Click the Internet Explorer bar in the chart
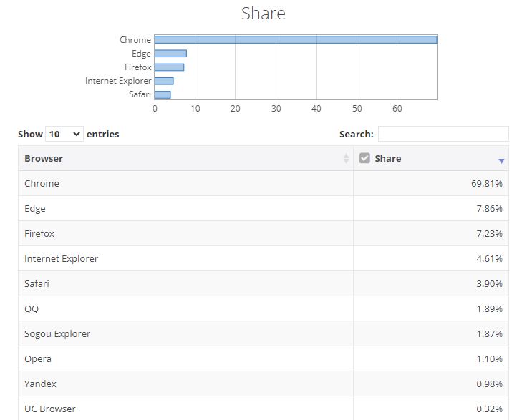This screenshot has width=517, height=420. click(x=164, y=81)
